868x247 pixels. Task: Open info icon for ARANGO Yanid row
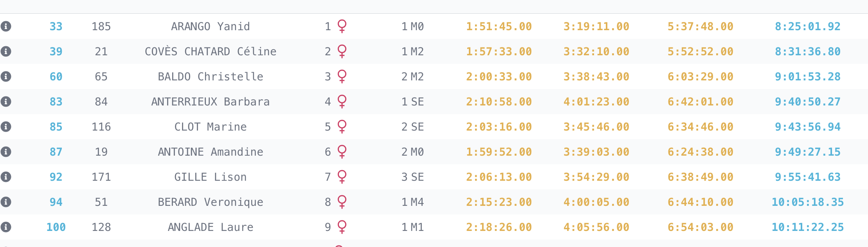click(x=6, y=26)
